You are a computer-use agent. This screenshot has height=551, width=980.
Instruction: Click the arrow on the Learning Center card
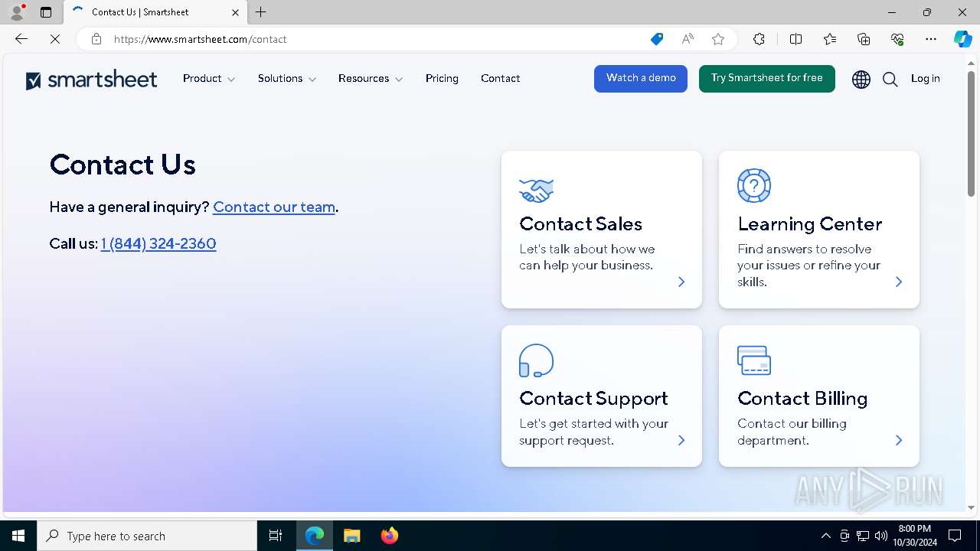tap(899, 282)
